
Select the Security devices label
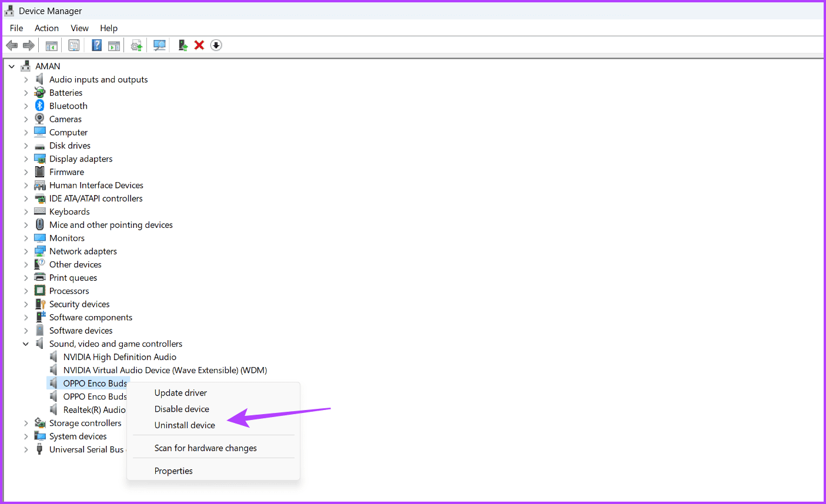[x=79, y=304]
